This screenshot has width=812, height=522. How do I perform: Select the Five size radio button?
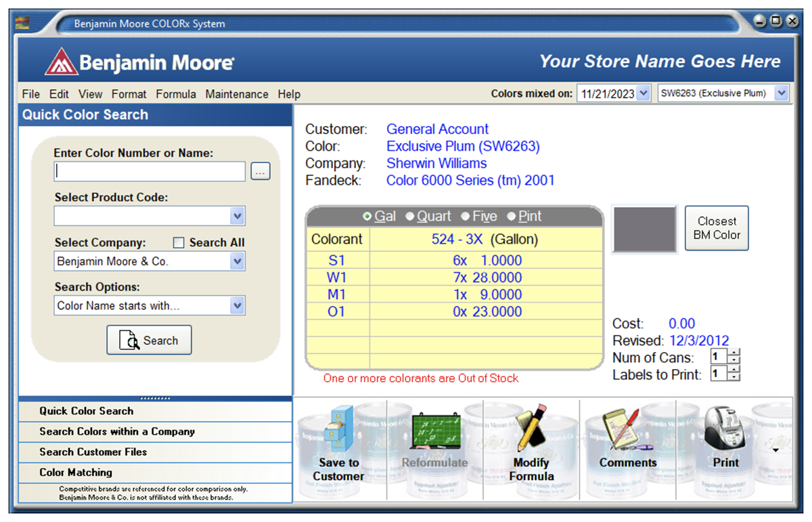click(x=465, y=217)
